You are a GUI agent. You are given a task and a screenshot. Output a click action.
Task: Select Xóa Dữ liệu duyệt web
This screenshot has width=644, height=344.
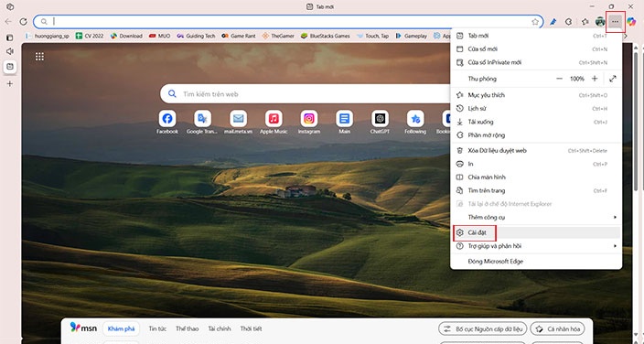pos(536,150)
